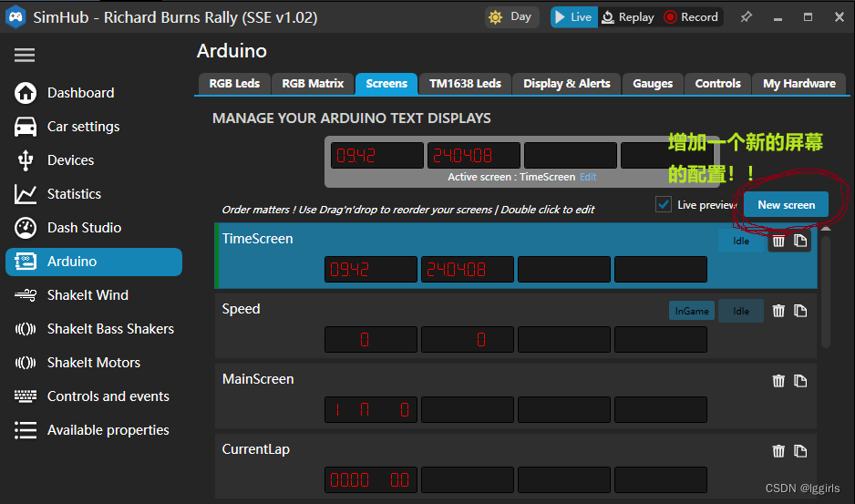Select the TimeScreen row title

coord(257,239)
